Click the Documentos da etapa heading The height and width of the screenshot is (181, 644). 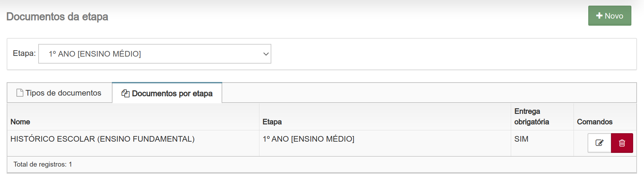click(x=57, y=17)
